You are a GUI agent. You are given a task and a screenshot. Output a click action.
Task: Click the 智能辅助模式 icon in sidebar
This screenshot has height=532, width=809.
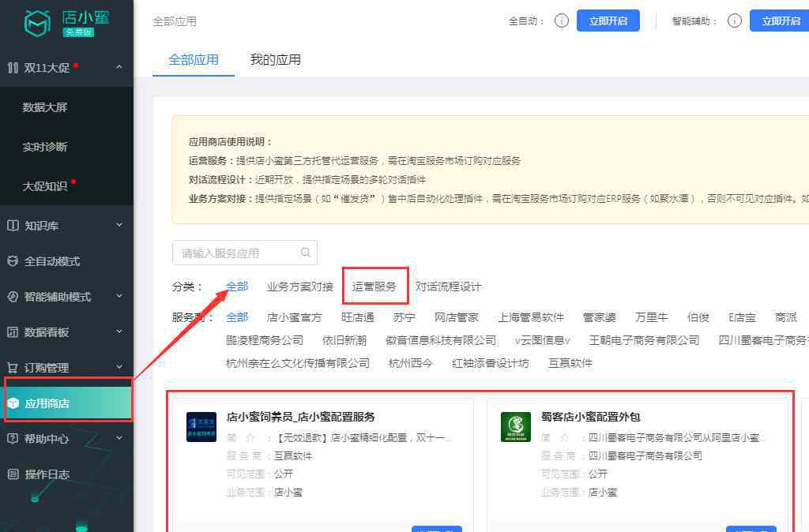(x=13, y=297)
